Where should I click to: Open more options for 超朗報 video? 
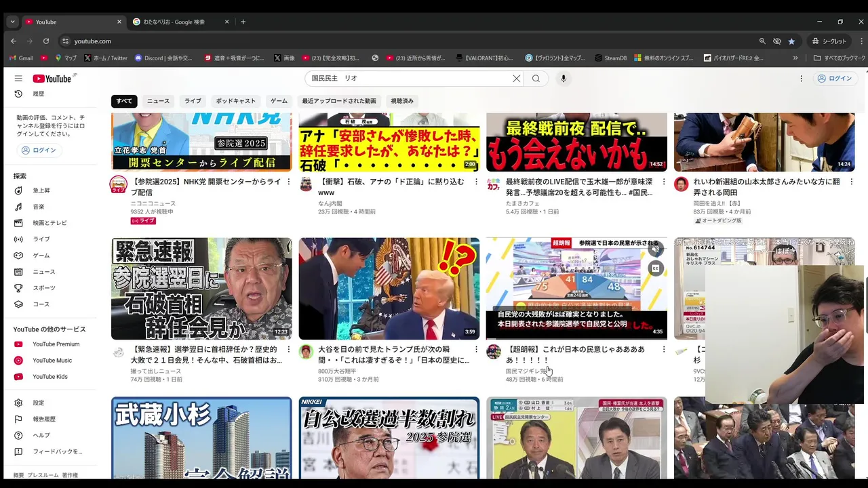click(x=664, y=350)
